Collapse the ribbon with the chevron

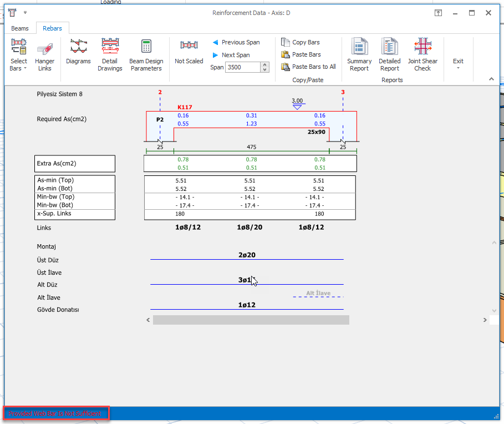pos(491,78)
